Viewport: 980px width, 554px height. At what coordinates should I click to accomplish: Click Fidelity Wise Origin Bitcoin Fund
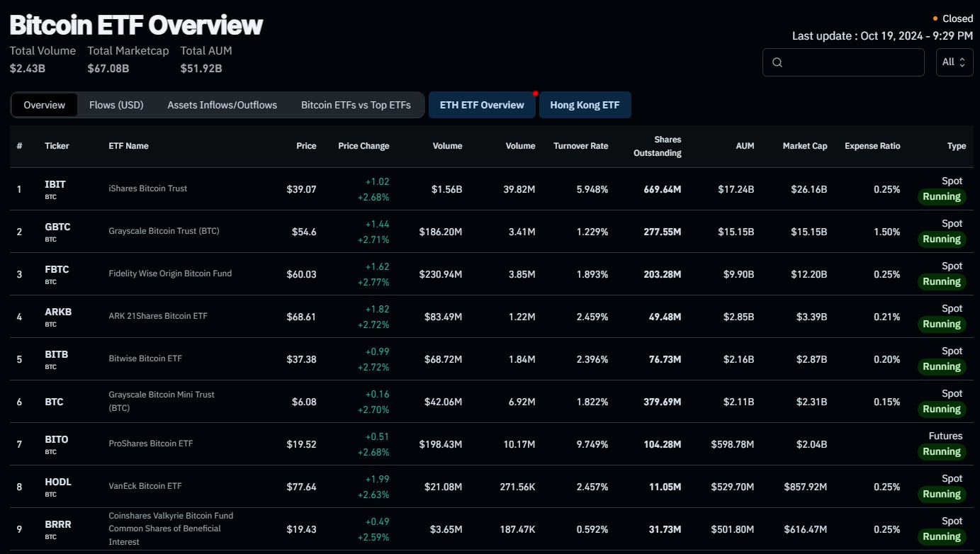(170, 273)
